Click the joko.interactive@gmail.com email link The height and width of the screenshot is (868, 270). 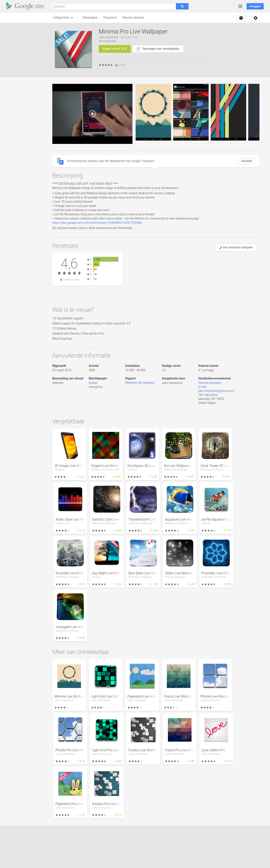216,391
